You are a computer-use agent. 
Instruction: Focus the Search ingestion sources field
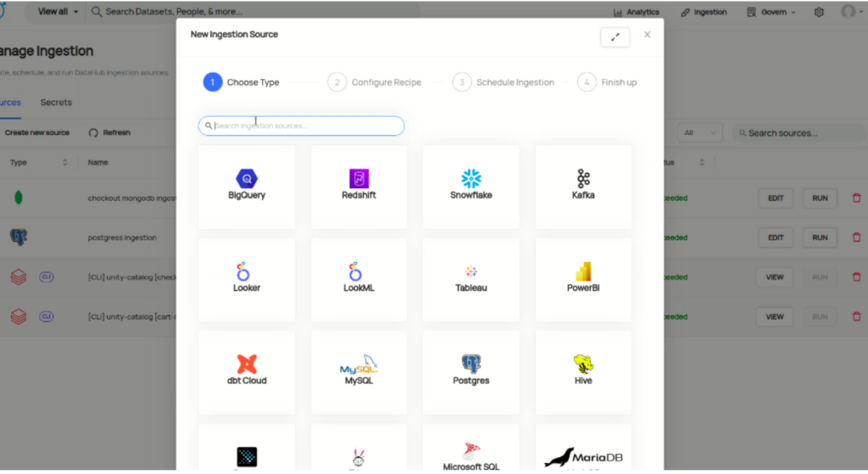pyautogui.click(x=301, y=125)
